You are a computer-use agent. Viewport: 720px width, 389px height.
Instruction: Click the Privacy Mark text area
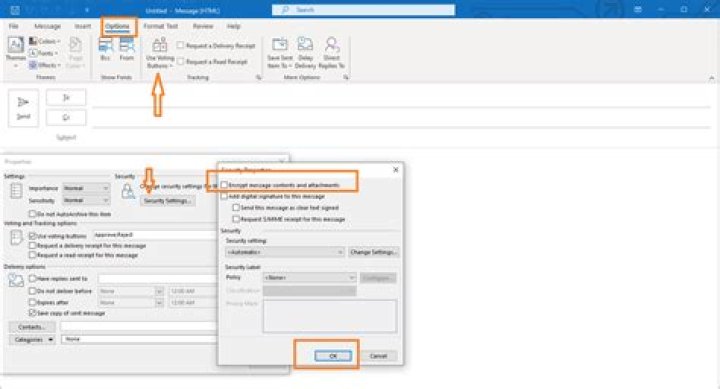click(330, 316)
